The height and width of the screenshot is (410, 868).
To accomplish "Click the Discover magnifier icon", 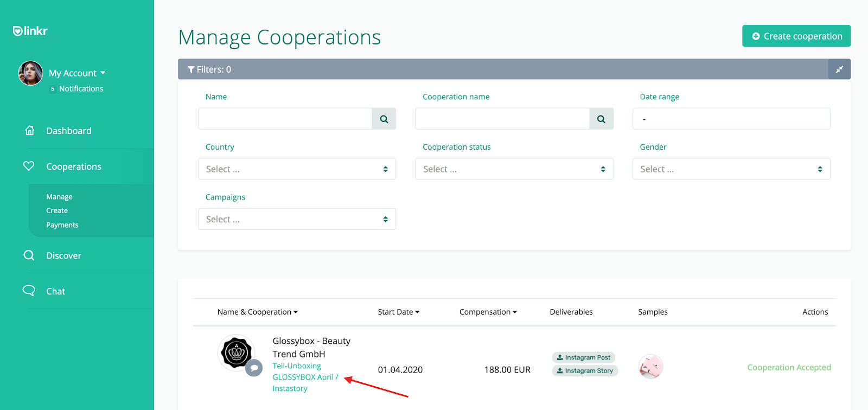I will point(29,255).
